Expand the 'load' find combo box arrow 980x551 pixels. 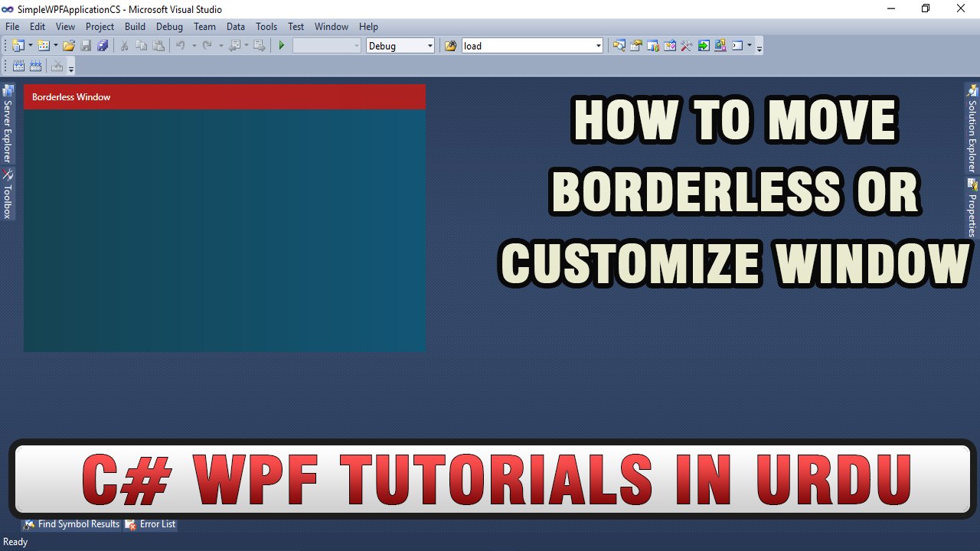coord(598,46)
